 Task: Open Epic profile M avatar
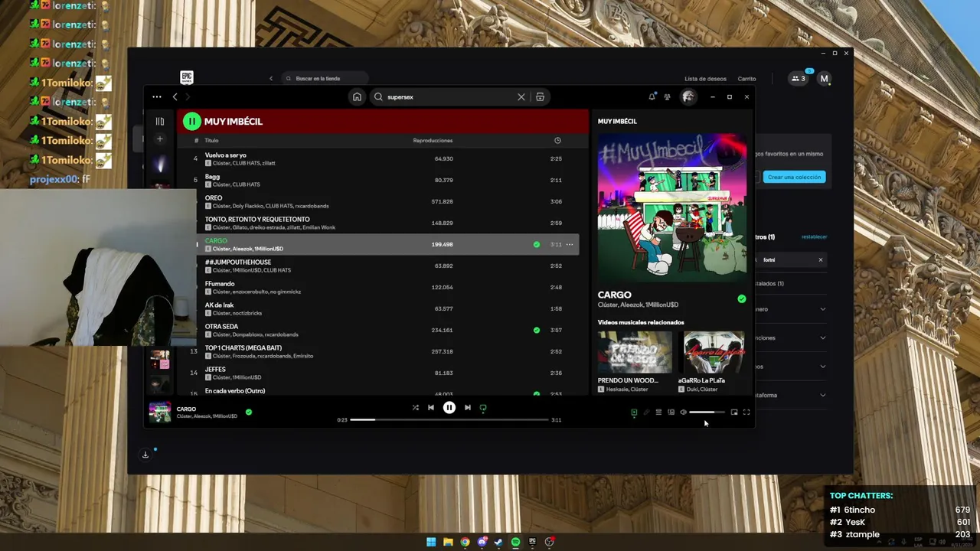824,79
